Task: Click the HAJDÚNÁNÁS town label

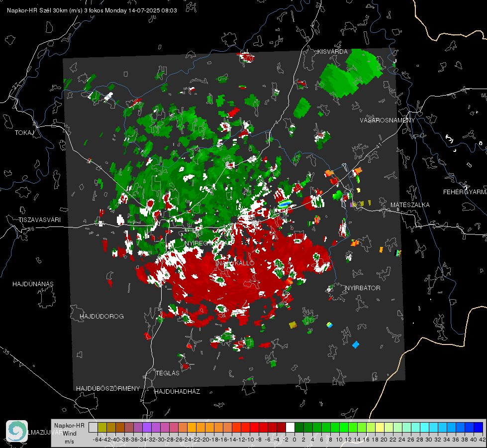Action: (33, 284)
